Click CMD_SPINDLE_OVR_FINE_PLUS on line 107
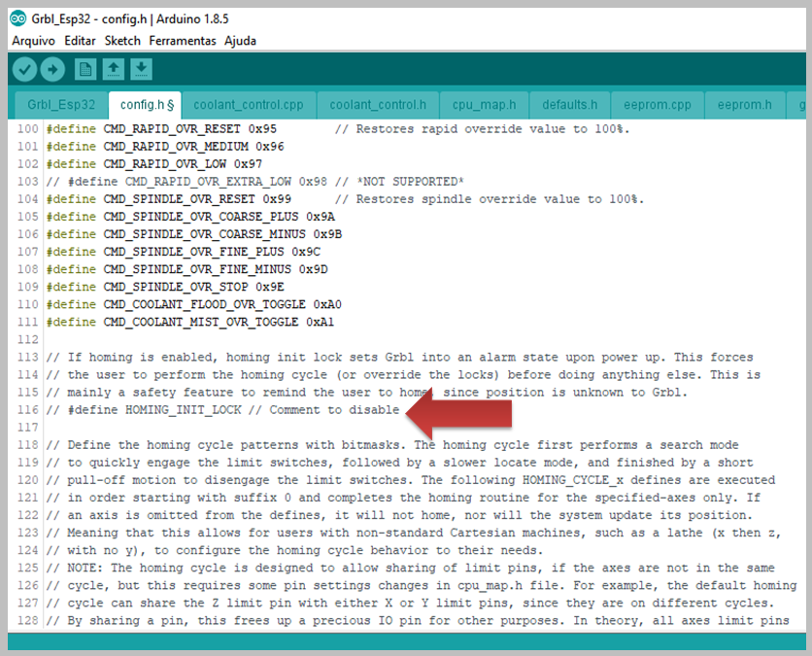The image size is (812, 656). click(x=193, y=253)
